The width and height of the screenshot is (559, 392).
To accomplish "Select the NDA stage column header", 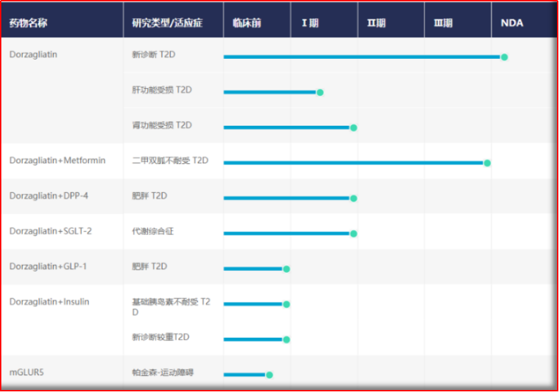I will [512, 23].
